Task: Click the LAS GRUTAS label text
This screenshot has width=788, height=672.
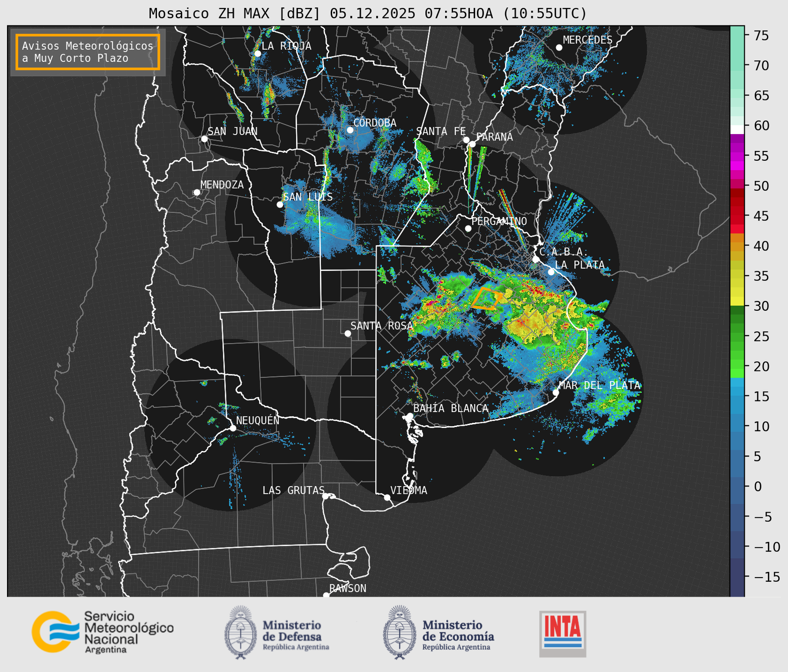Action: (293, 490)
